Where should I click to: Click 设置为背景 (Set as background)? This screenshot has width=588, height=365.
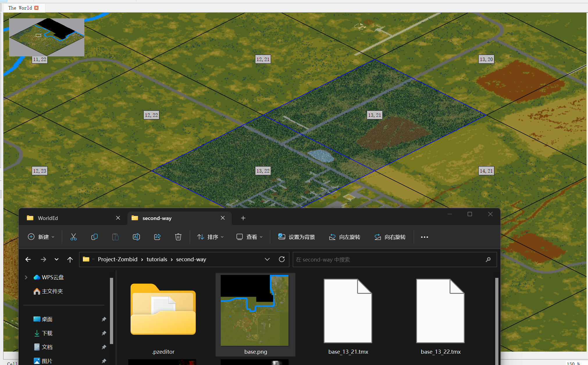297,237
